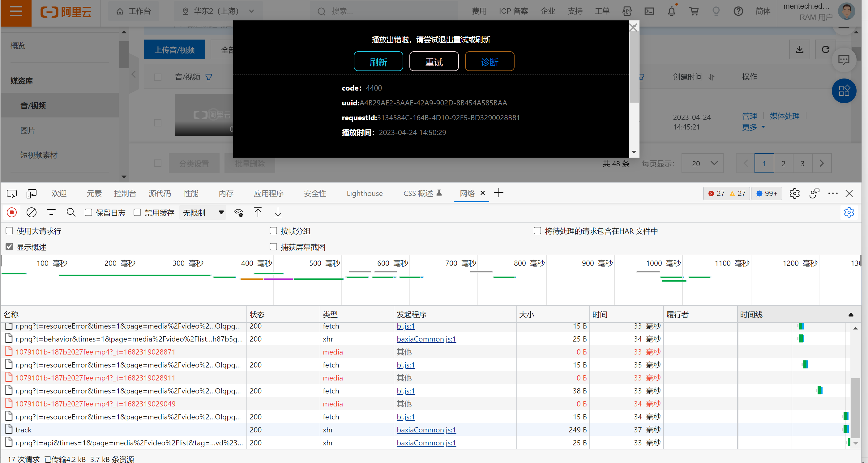Clear the network log
Viewport: 868px width, 463px height.
[x=31, y=212]
